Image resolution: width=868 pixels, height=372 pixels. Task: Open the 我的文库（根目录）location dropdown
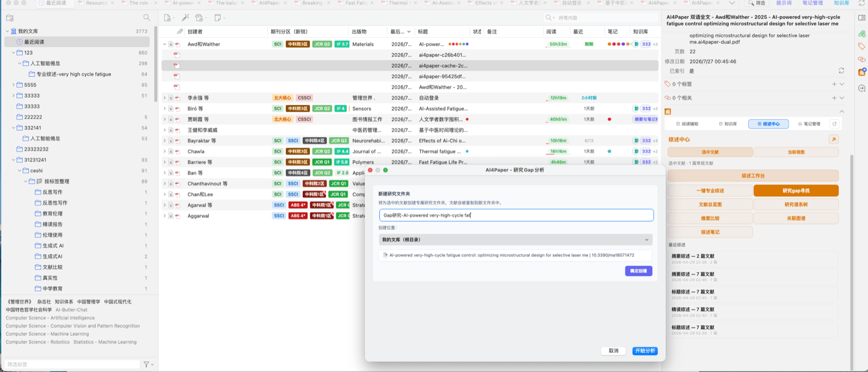click(x=515, y=240)
